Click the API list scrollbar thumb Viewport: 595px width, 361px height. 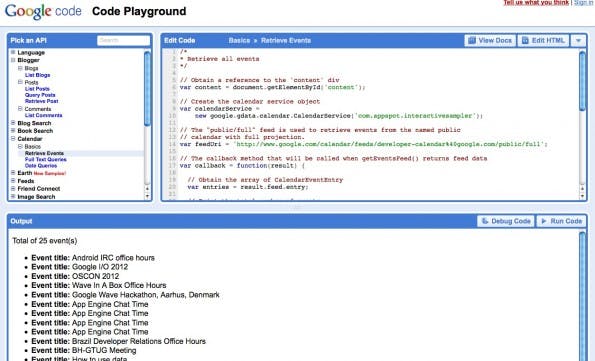tap(147, 88)
